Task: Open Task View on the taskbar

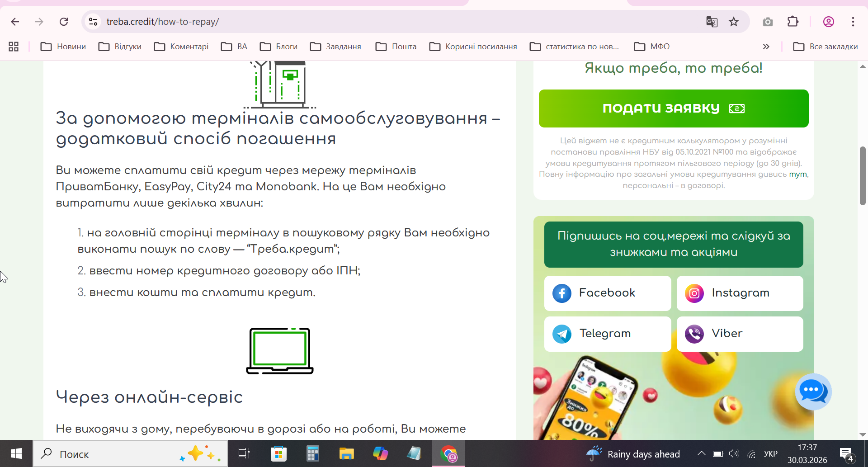Action: tap(244, 453)
